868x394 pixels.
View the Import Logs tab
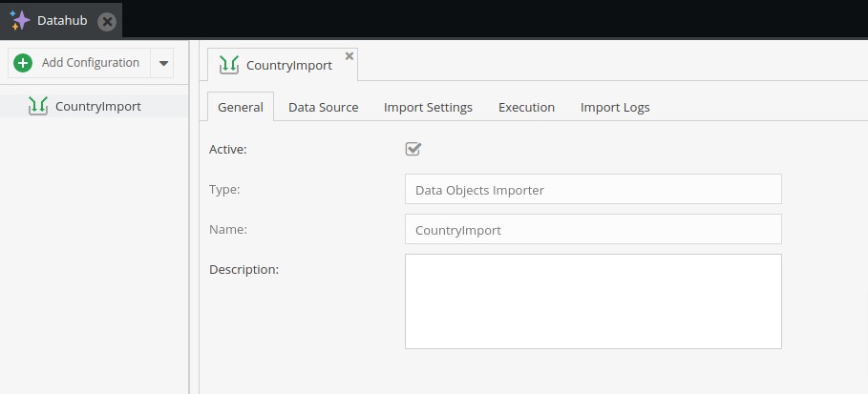615,107
